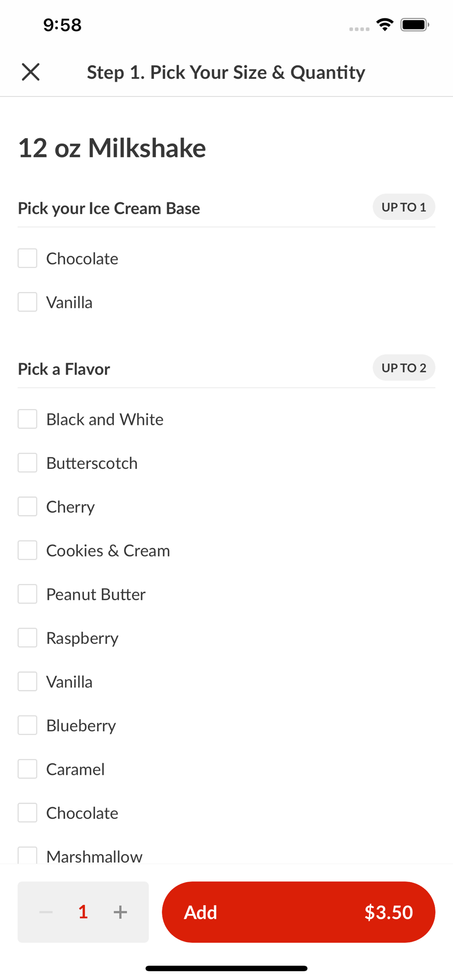Tap the UP TO 2 flavor badge
This screenshot has width=453, height=980.
point(403,368)
